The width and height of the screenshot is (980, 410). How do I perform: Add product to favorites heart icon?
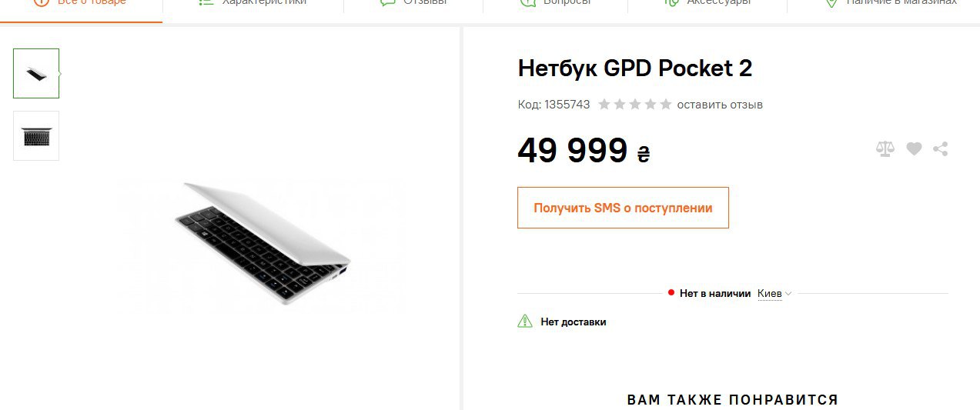click(914, 149)
